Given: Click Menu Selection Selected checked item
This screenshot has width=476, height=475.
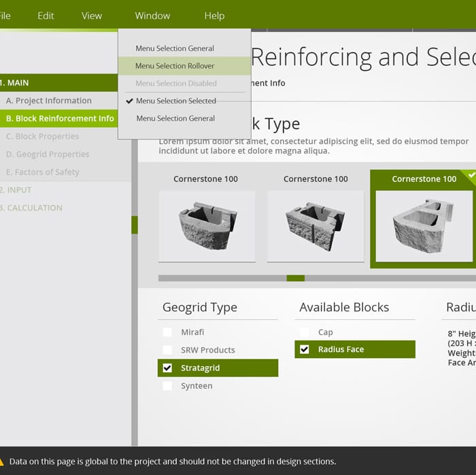Looking at the screenshot, I should pos(184,101).
